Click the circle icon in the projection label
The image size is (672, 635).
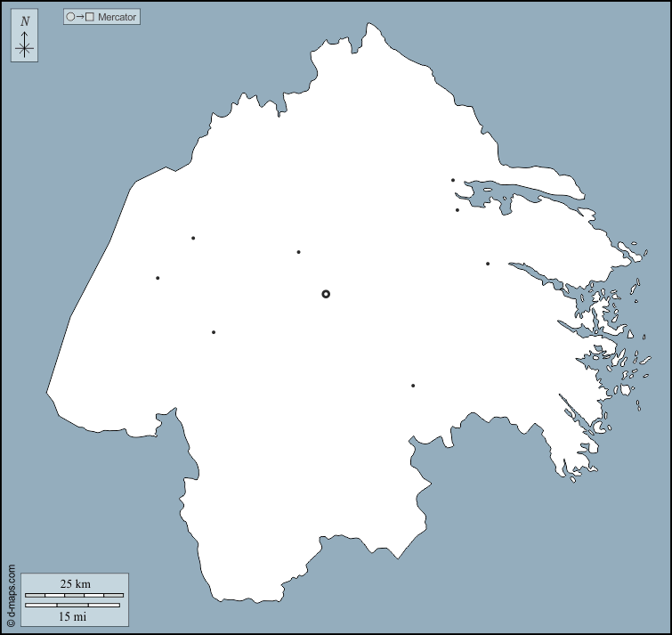pos(71,17)
